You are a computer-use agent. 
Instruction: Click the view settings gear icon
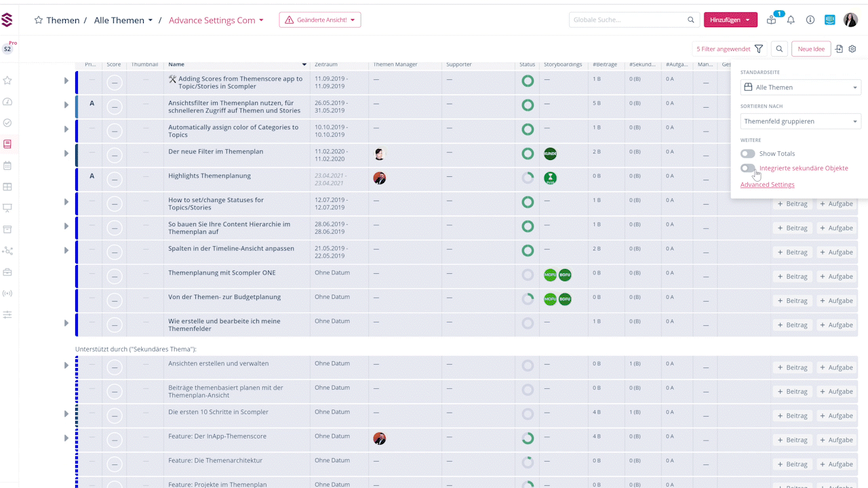(x=852, y=49)
